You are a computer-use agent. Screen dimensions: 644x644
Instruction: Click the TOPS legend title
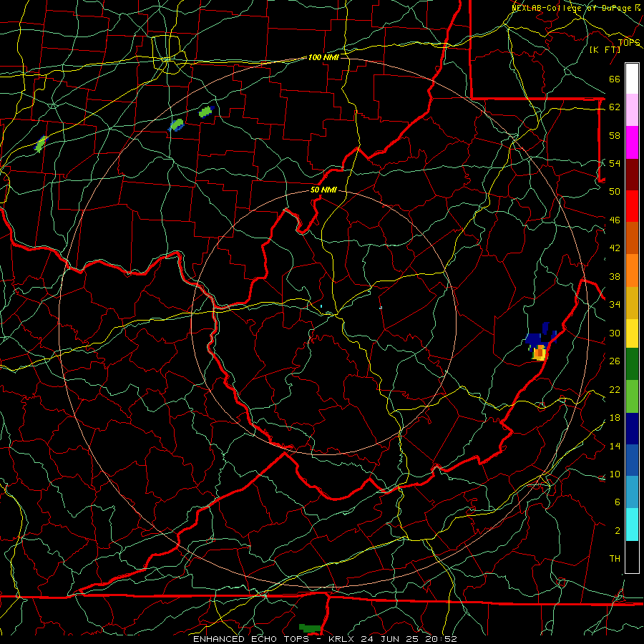[629, 43]
